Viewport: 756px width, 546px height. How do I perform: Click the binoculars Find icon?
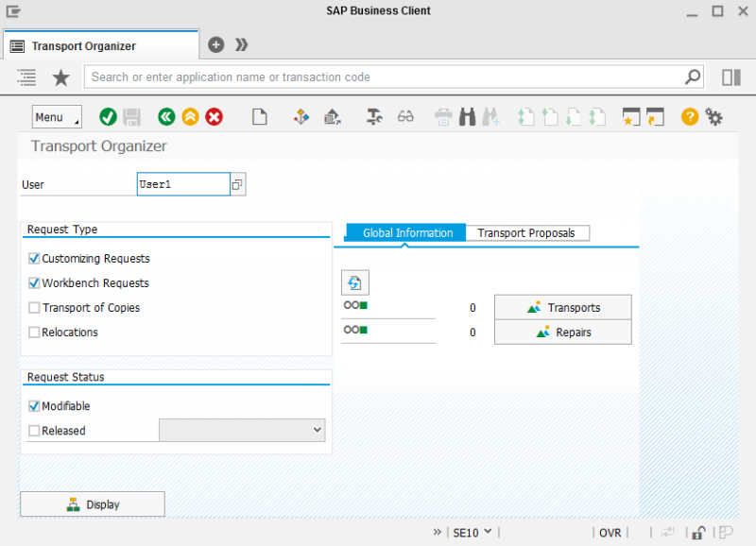tap(467, 117)
